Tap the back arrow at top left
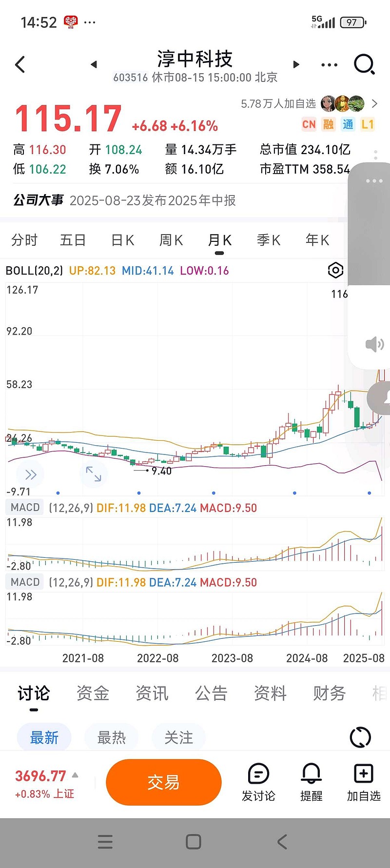390x868 pixels. tap(20, 64)
